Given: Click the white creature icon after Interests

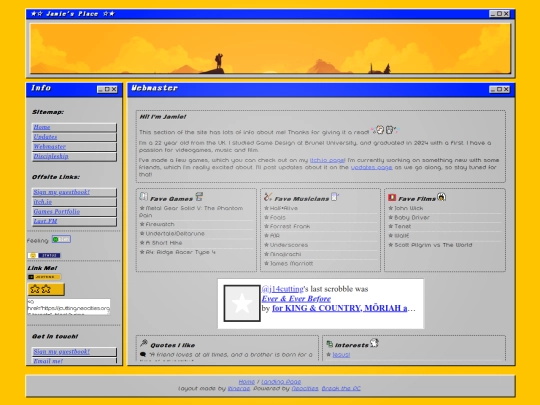Looking at the screenshot, I should (x=374, y=343).
